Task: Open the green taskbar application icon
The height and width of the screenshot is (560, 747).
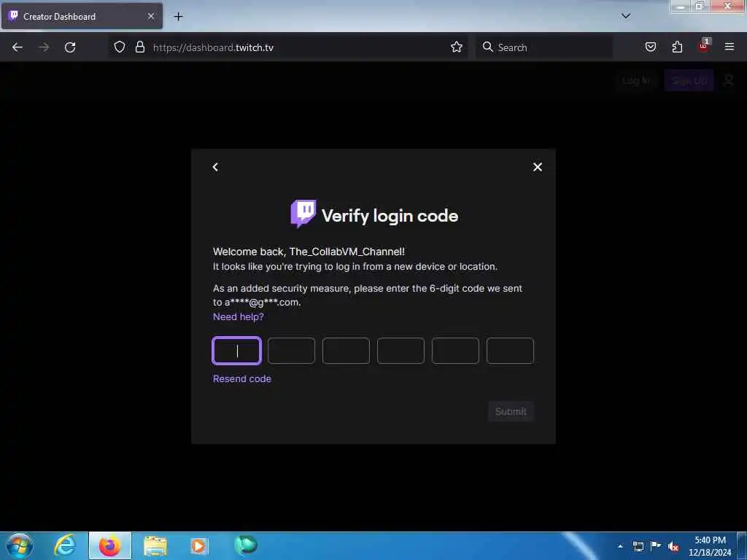Action: pyautogui.click(x=245, y=545)
